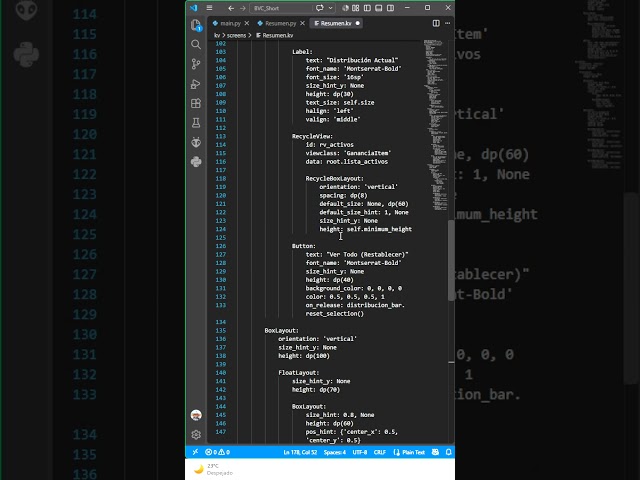Screen dimensions: 640x480
Task: Toggle the secondary side bar
Action: 390,8
